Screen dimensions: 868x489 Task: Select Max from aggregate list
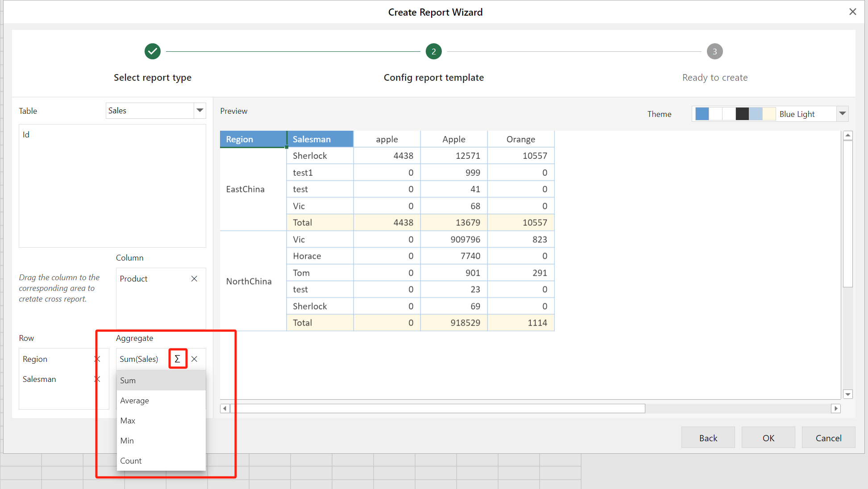[161, 421]
